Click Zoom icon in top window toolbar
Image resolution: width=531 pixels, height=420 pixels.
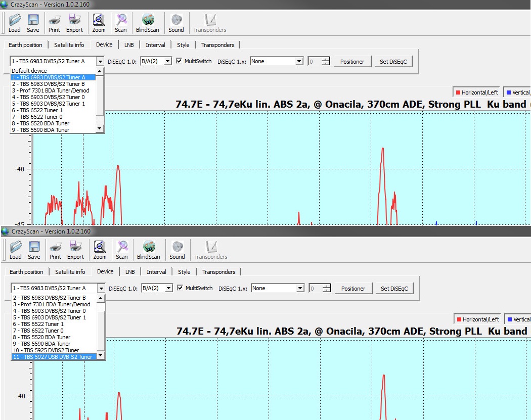99,20
